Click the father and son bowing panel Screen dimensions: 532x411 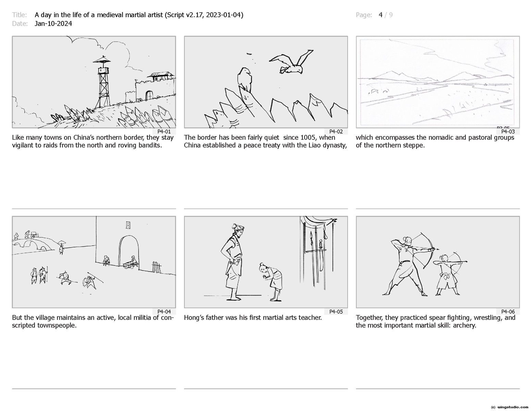(x=266, y=262)
